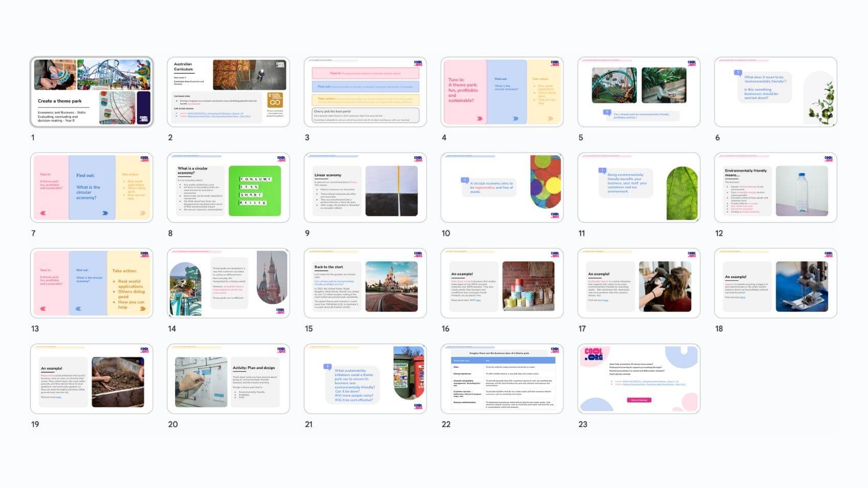Select slide 5 with the two rollercoaster photos

pos(639,92)
